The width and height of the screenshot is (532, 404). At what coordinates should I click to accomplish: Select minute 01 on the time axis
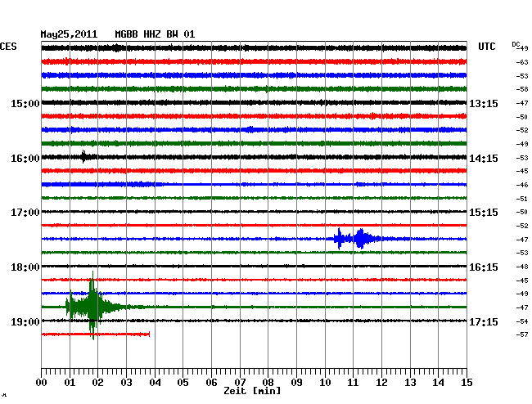pyautogui.click(x=70, y=382)
